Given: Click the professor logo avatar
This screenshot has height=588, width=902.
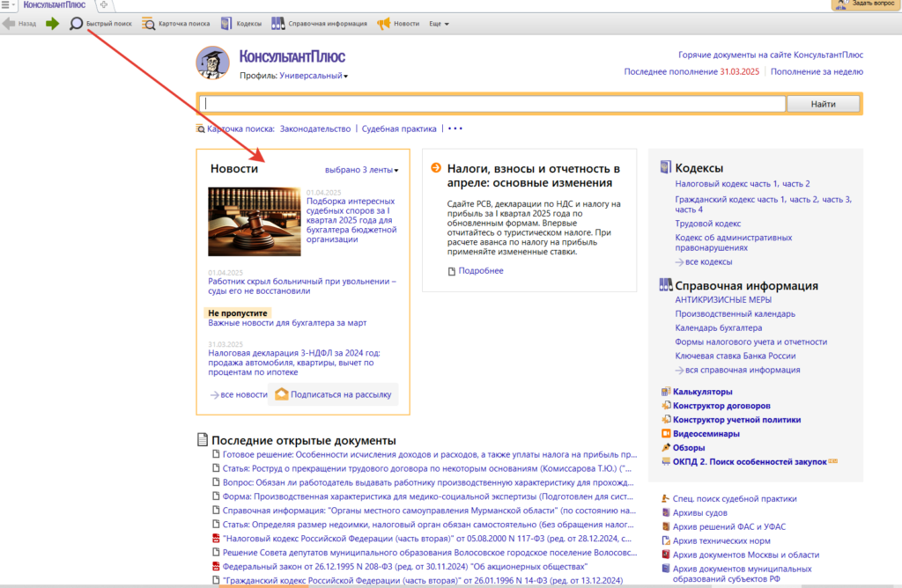Looking at the screenshot, I should point(213,63).
